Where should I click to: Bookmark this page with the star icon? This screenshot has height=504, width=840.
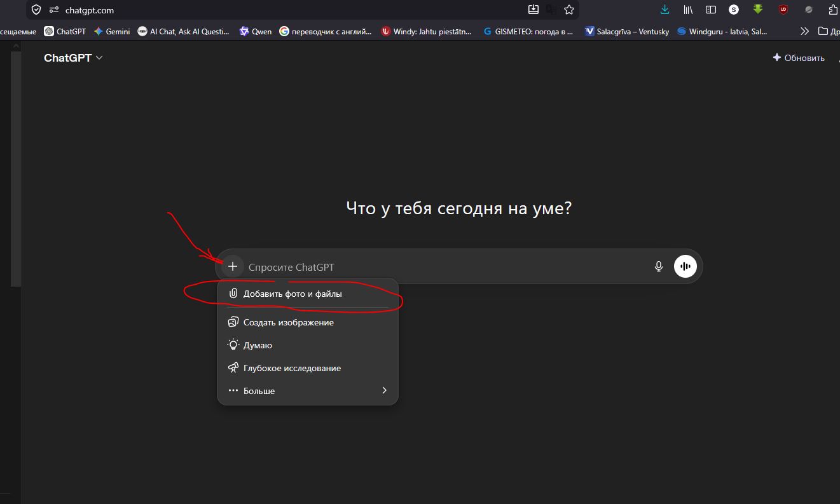(569, 10)
